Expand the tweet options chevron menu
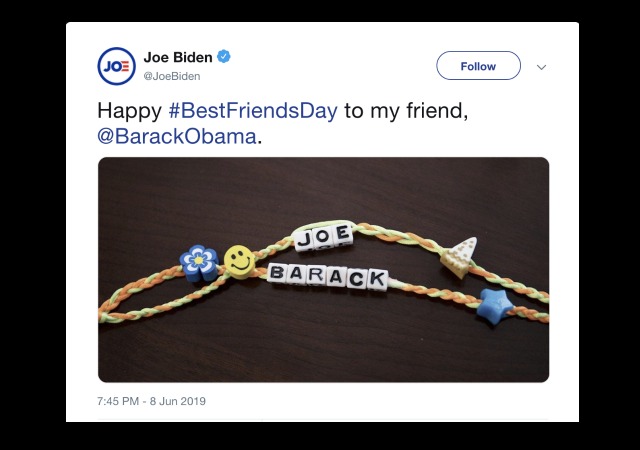This screenshot has width=640, height=450. (x=541, y=67)
